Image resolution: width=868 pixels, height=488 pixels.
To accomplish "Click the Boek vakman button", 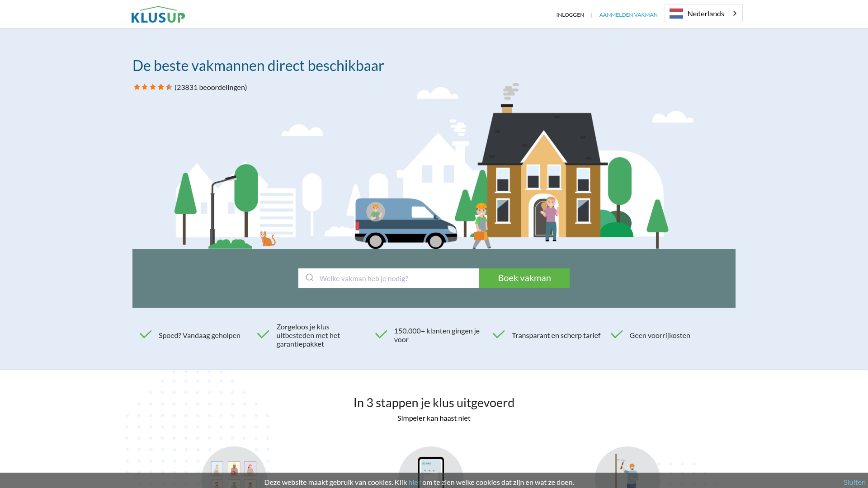I will click(x=524, y=278).
